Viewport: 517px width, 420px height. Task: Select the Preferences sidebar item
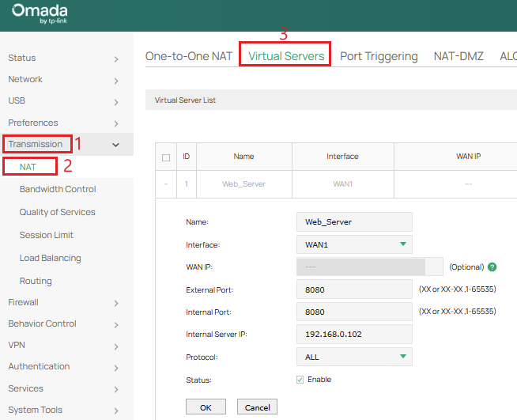tap(33, 123)
